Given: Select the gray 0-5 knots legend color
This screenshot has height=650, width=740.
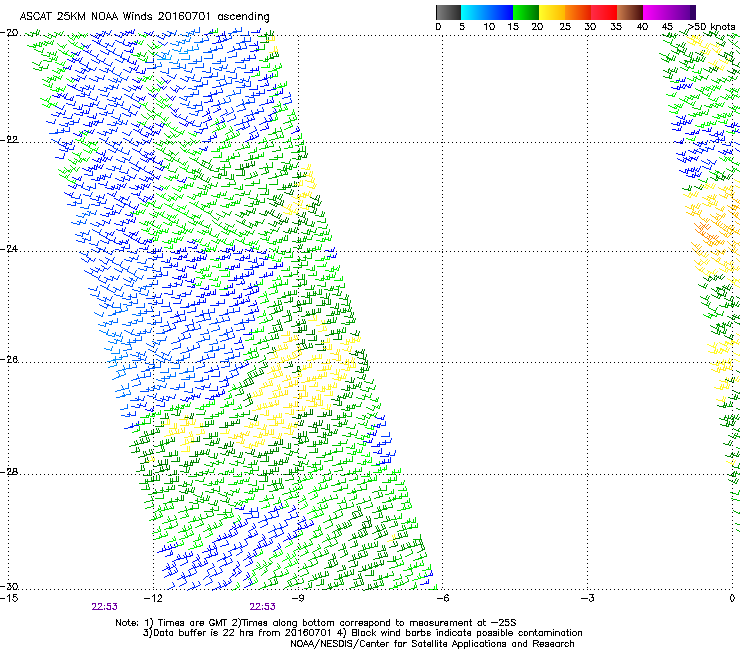Looking at the screenshot, I should tap(448, 12).
